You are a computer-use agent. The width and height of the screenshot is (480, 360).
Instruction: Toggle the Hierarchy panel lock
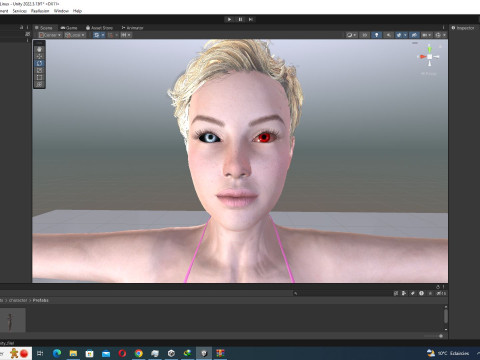(x=22, y=27)
